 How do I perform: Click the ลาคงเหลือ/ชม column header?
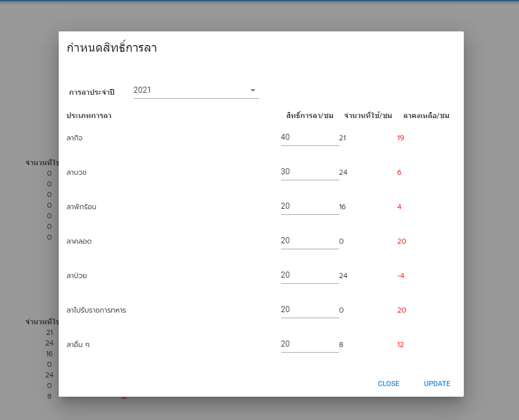pos(426,116)
